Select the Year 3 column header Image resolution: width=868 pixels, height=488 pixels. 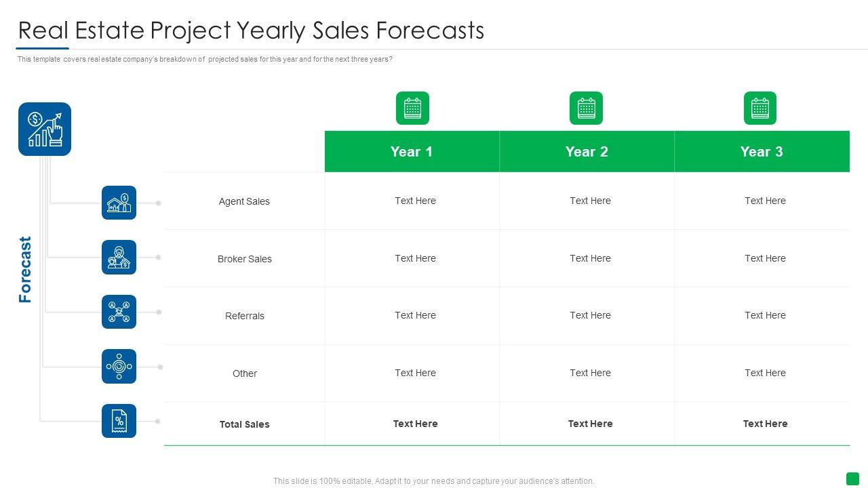(762, 152)
